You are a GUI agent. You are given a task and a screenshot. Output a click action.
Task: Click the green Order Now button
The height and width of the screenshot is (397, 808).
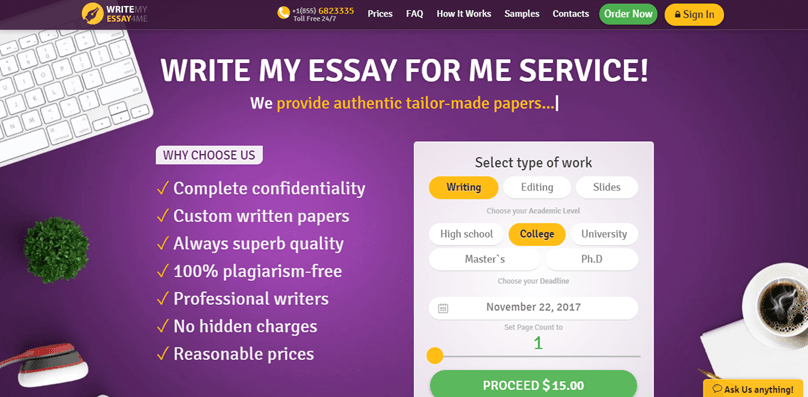click(628, 14)
